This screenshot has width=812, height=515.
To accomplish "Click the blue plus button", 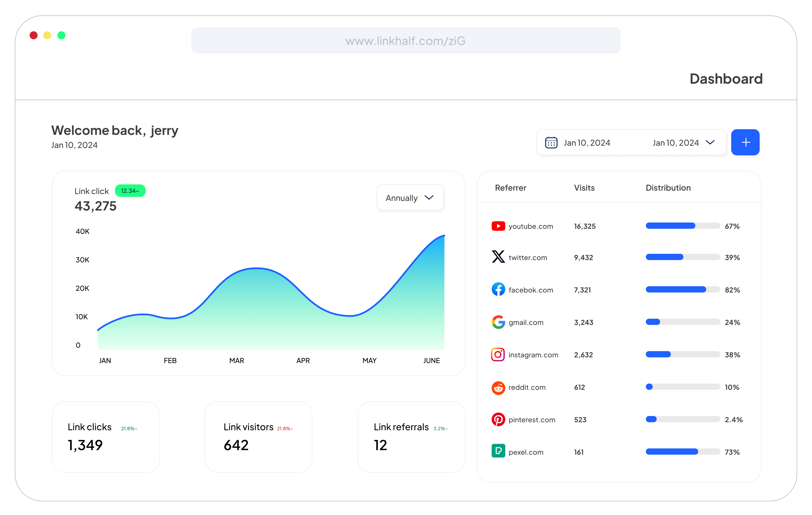I will click(x=745, y=142).
